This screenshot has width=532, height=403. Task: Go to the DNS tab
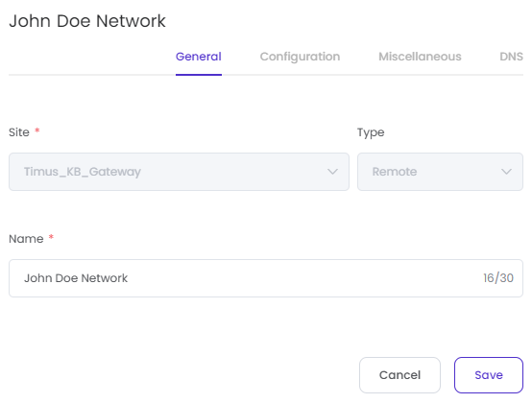click(x=511, y=57)
